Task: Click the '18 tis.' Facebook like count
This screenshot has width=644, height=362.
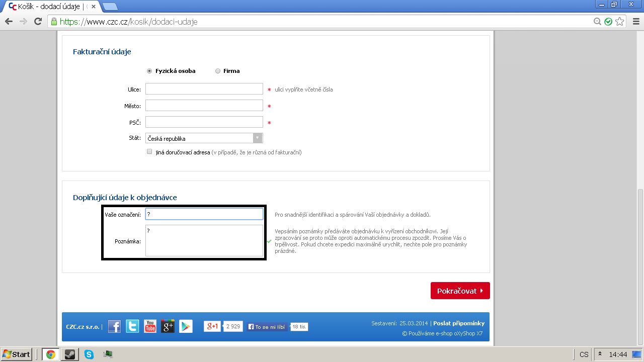Action: [x=300, y=327]
